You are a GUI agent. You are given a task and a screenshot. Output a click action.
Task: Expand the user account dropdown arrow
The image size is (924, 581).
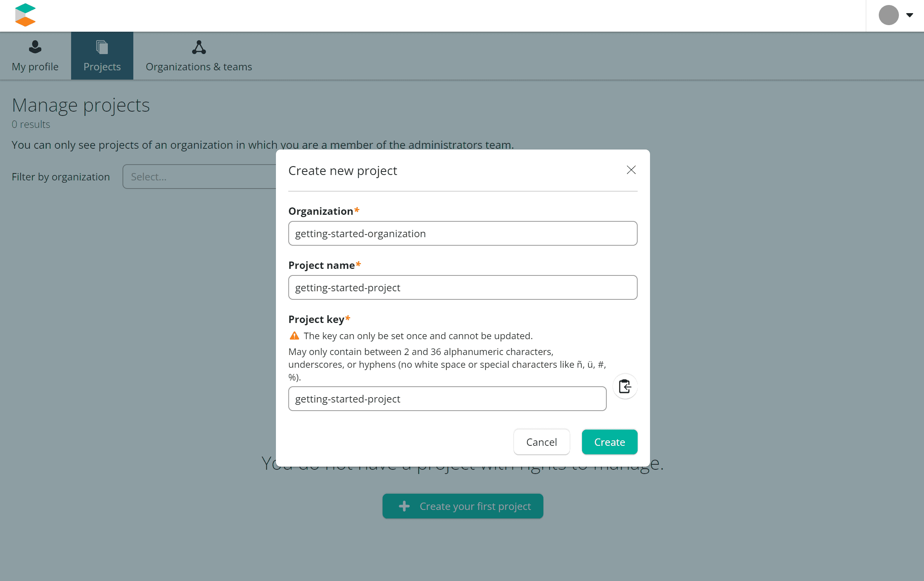pyautogui.click(x=910, y=15)
